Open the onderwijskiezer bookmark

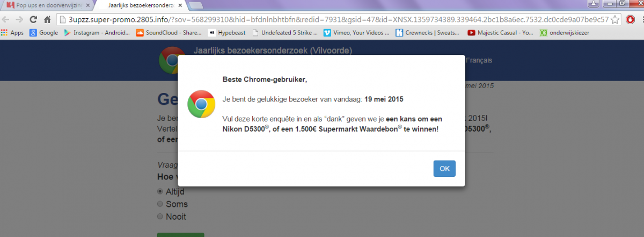(563, 32)
